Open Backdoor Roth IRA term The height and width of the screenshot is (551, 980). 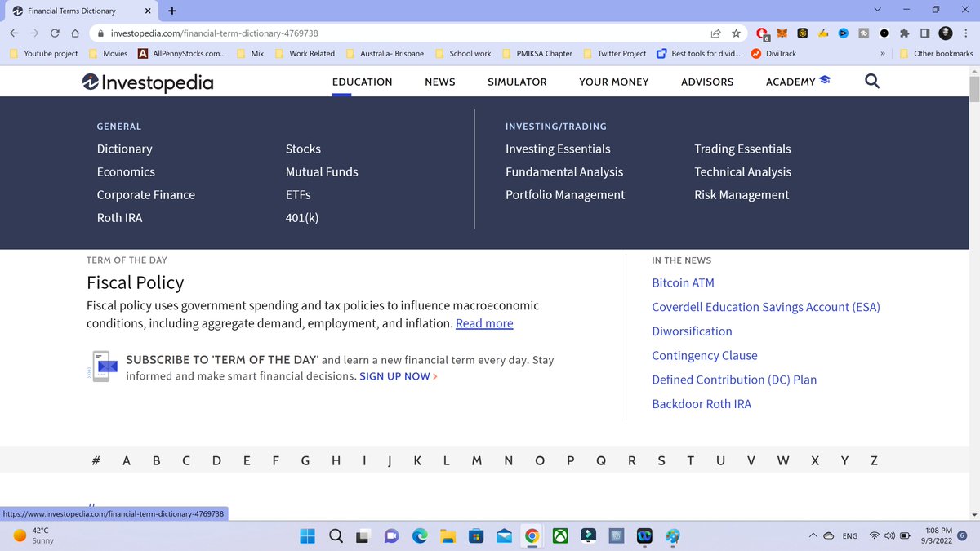coord(702,404)
